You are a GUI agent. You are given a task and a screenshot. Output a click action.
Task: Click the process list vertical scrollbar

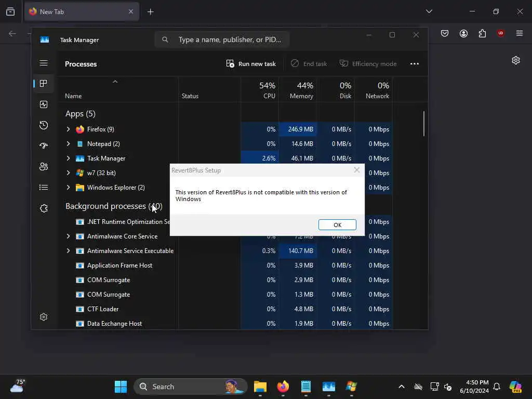424,124
